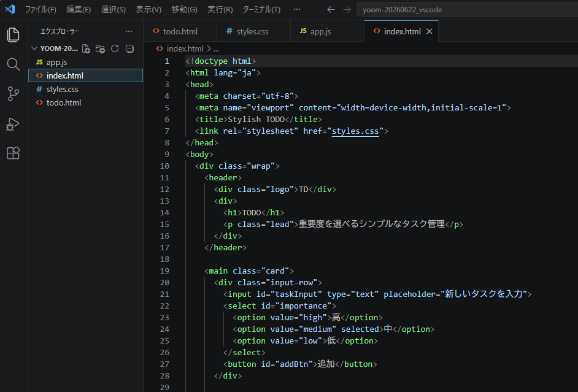Click the meta viewport code line
The image size is (578, 392).
[353, 108]
